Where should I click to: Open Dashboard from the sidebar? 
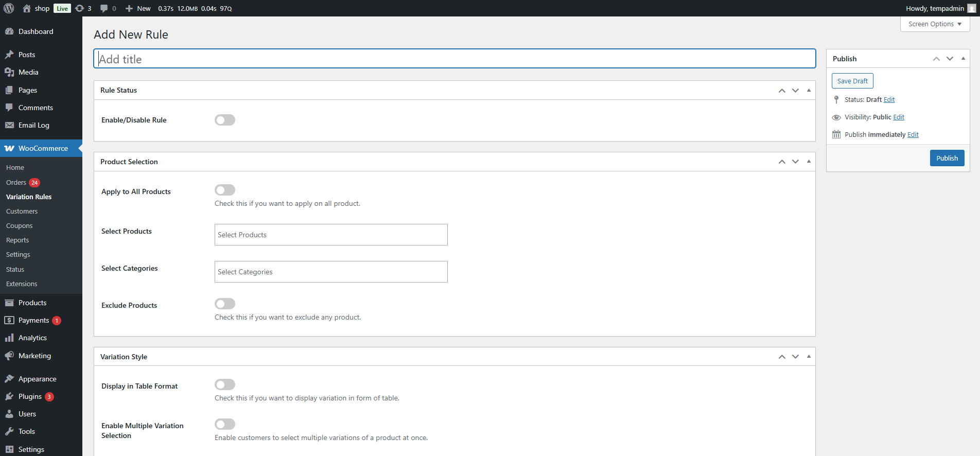point(36,31)
